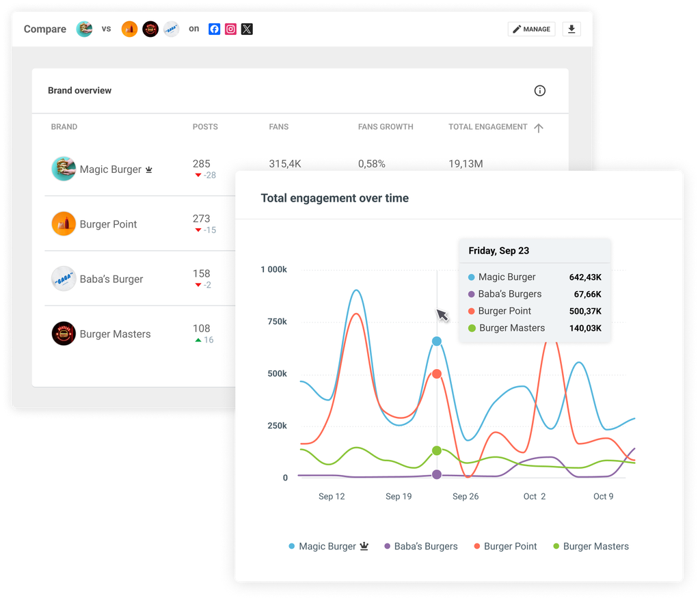Image resolution: width=700 pixels, height=600 pixels.
Task: Click the Burger Point logo in table
Action: click(x=64, y=224)
